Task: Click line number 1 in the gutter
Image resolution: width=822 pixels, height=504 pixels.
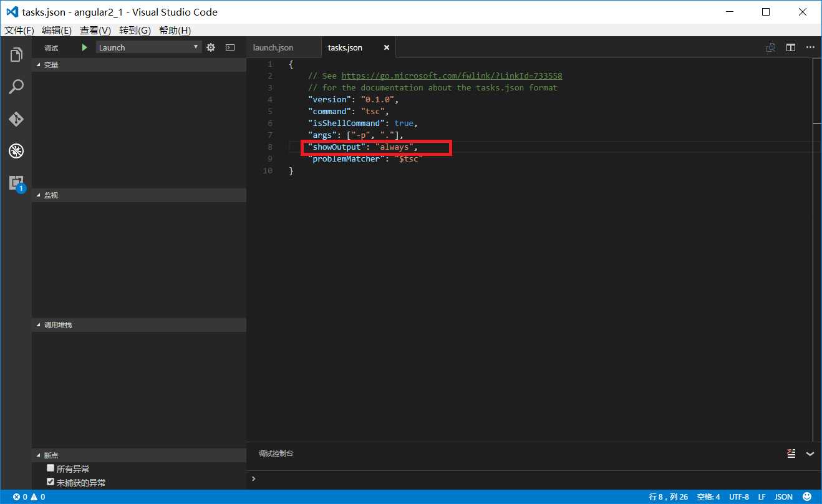Action: [269, 64]
